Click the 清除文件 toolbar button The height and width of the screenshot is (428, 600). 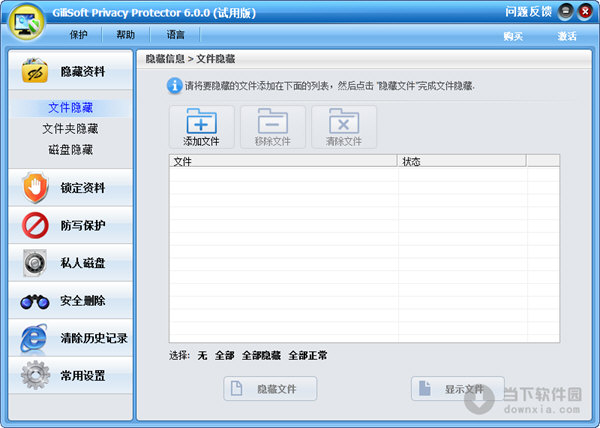tap(344, 127)
